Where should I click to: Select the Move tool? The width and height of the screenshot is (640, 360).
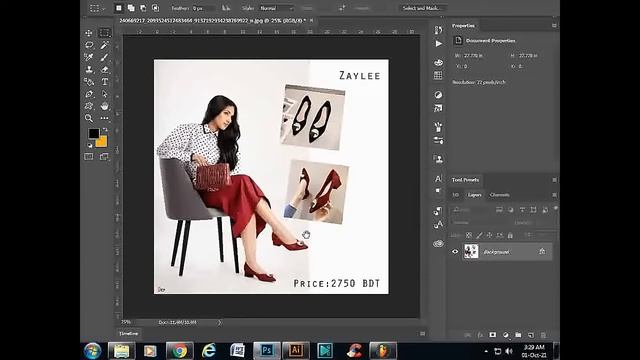tap(89, 33)
